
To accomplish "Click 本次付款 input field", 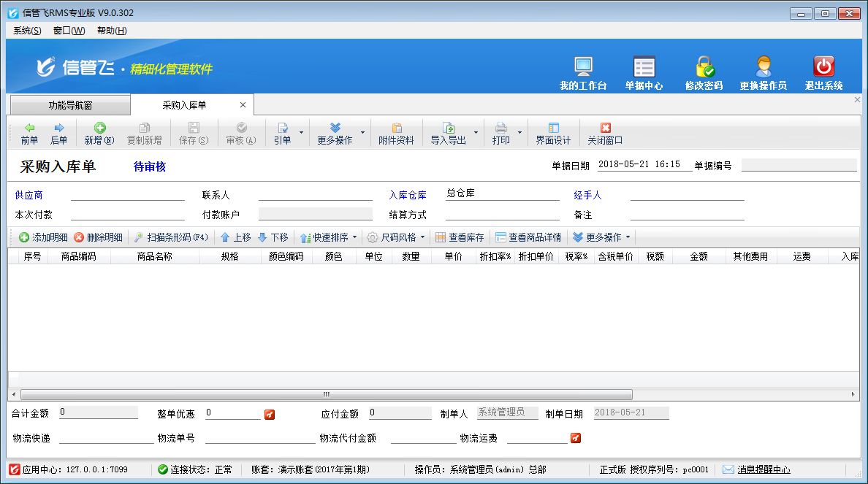I will (x=128, y=214).
